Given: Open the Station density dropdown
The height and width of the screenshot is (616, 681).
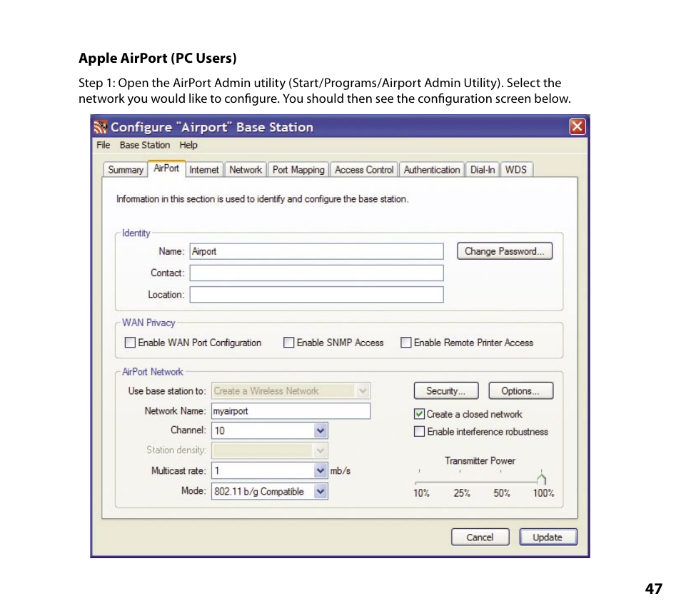Looking at the screenshot, I should tap(270, 450).
